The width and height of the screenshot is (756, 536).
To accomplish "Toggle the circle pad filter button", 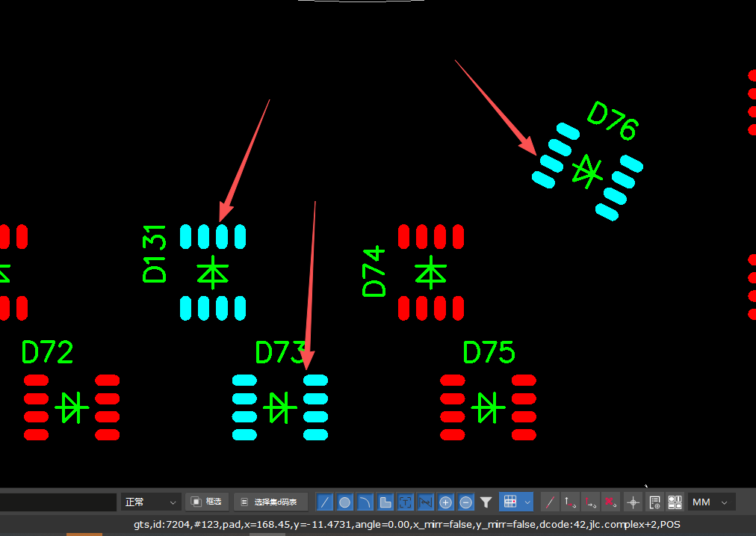I will [x=345, y=502].
